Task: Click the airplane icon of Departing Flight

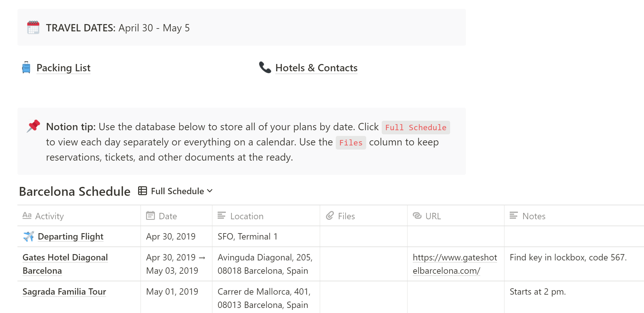Action: (29, 236)
